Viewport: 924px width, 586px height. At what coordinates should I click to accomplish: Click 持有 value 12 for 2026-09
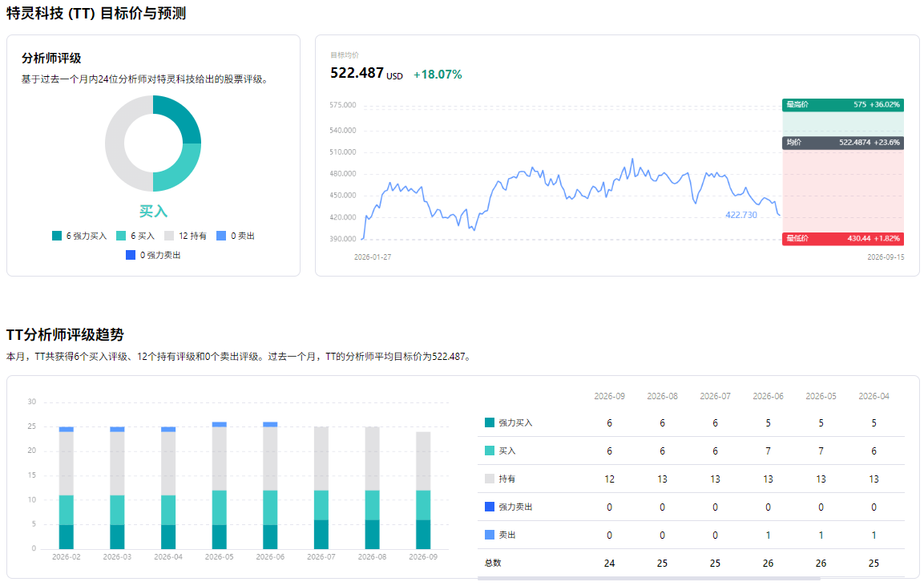coord(609,479)
